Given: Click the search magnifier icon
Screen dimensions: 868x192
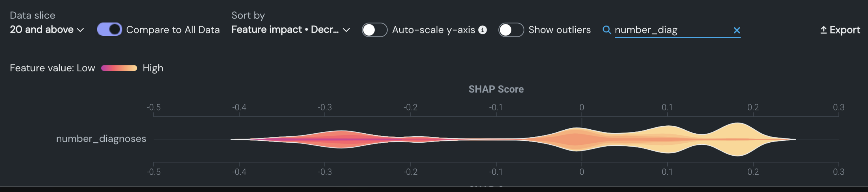Looking at the screenshot, I should click(606, 30).
